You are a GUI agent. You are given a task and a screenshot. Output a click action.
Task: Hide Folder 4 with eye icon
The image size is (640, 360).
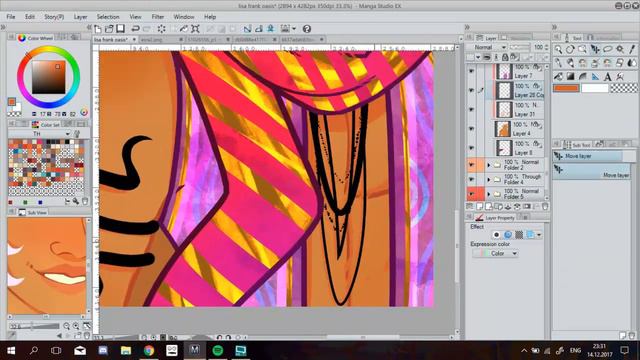pos(471,179)
